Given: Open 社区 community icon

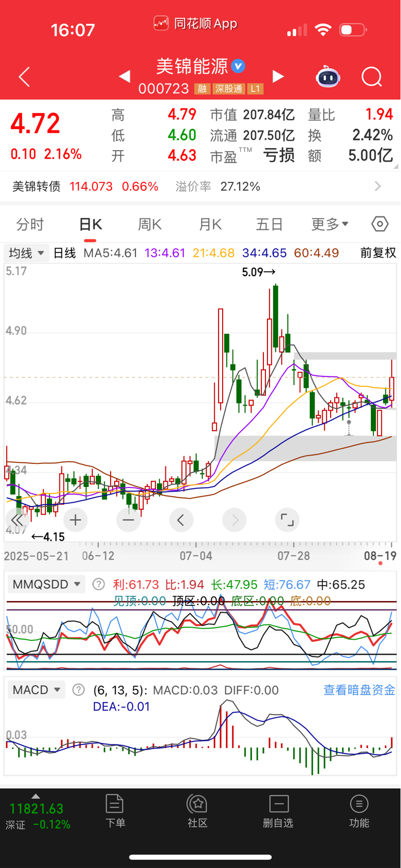Looking at the screenshot, I should [198, 811].
